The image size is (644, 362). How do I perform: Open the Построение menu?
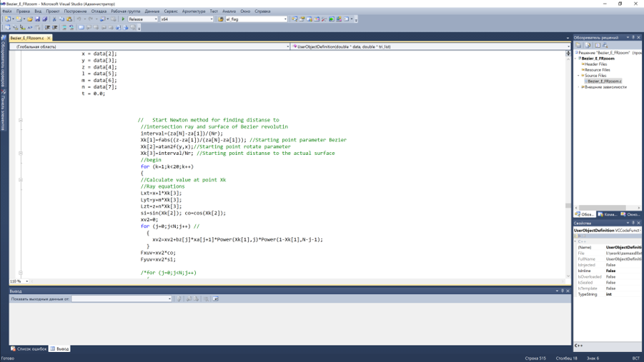pyautogui.click(x=75, y=11)
